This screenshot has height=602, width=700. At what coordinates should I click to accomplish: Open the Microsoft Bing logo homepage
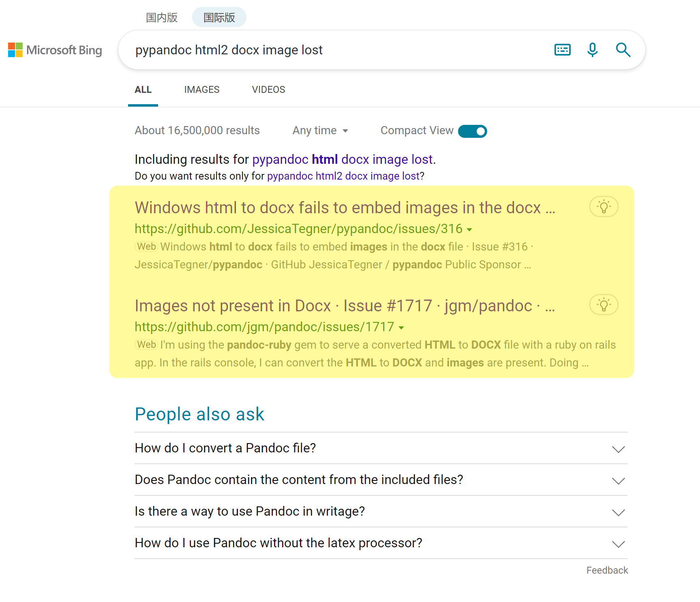coord(55,50)
